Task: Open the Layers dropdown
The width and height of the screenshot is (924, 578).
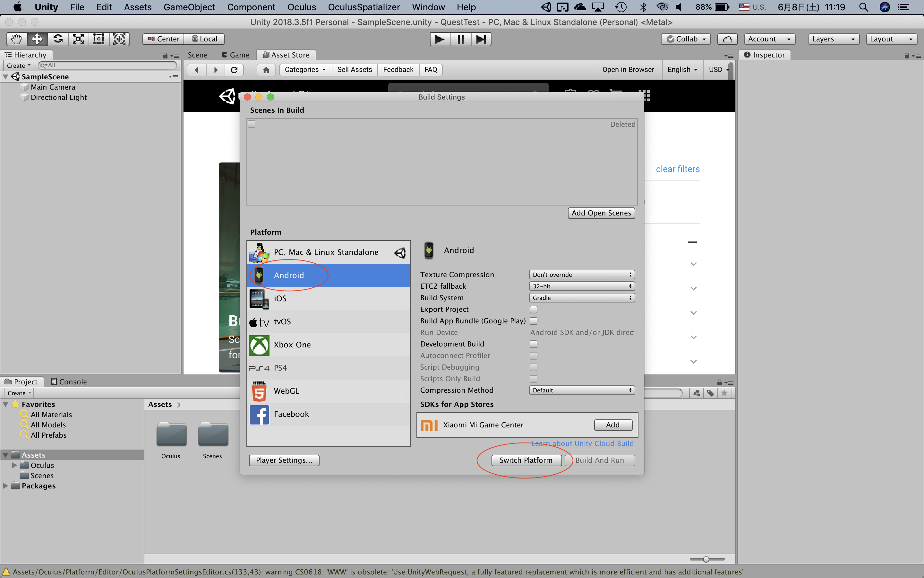Action: click(x=834, y=39)
